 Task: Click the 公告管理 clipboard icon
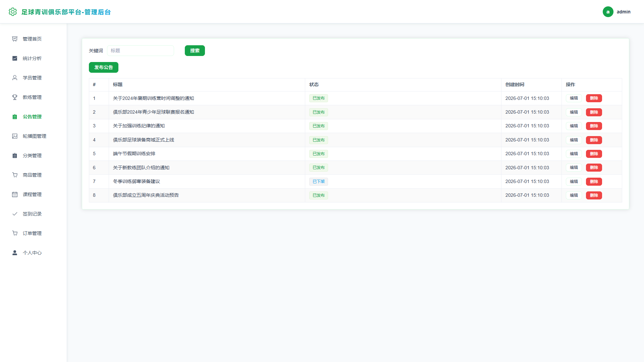pos(15,117)
